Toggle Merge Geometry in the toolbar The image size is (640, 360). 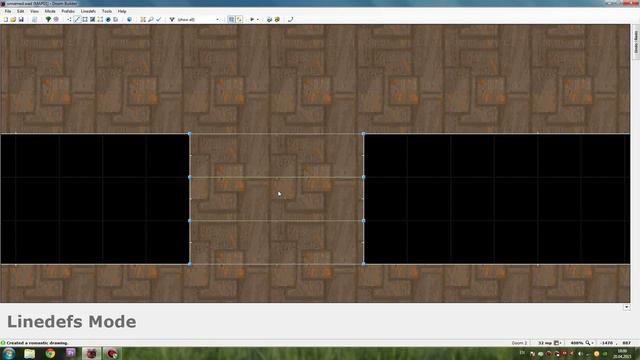pos(239,20)
